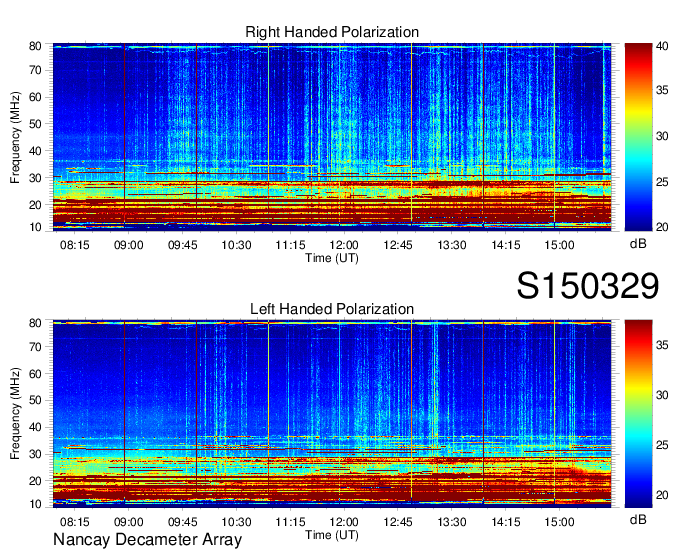Click the 40 value on upper color bar
Image resolution: width=680 pixels, height=552 pixels.
click(x=662, y=46)
